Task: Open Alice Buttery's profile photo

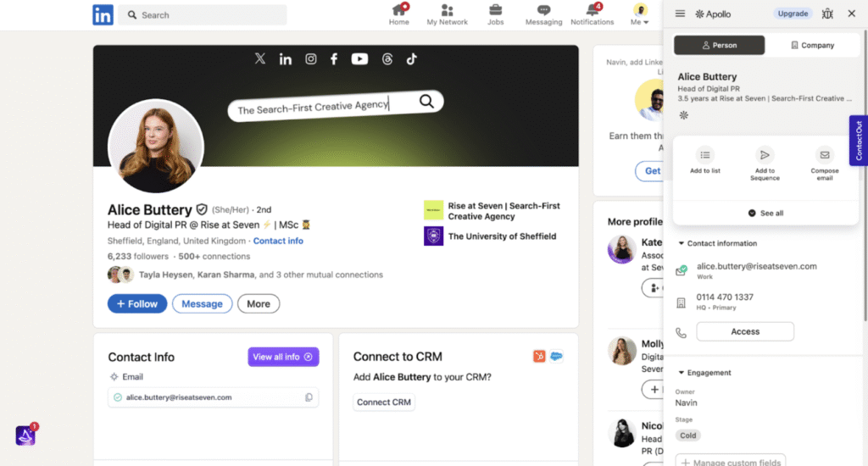Action: pos(156,146)
